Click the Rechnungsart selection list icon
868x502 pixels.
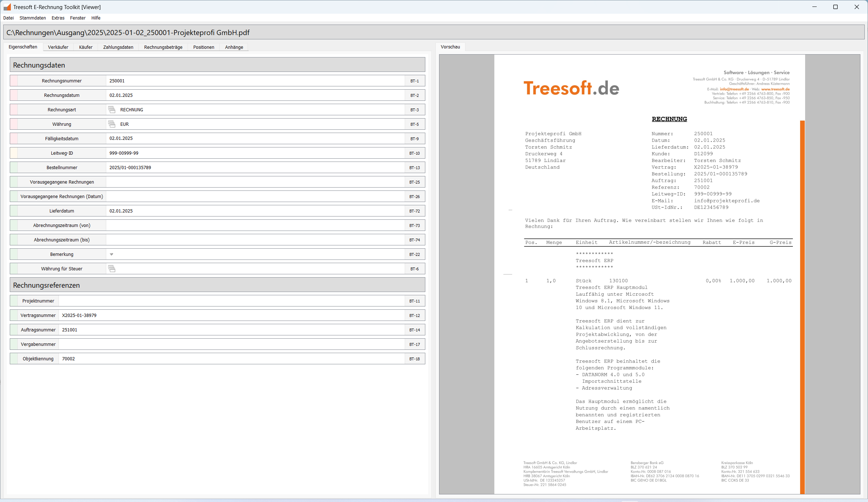coord(112,110)
